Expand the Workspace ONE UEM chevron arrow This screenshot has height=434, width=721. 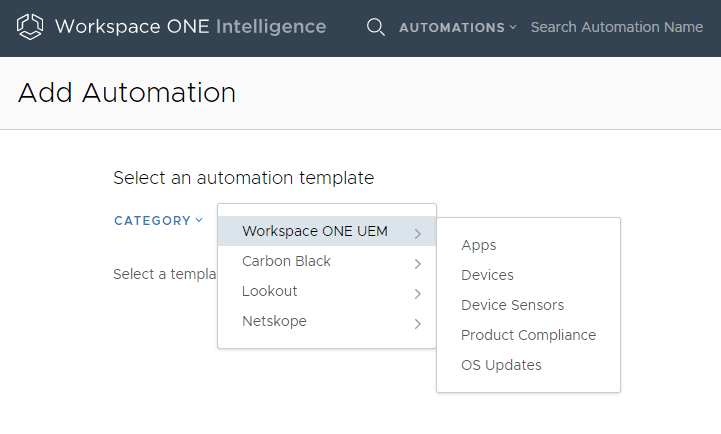(x=418, y=234)
